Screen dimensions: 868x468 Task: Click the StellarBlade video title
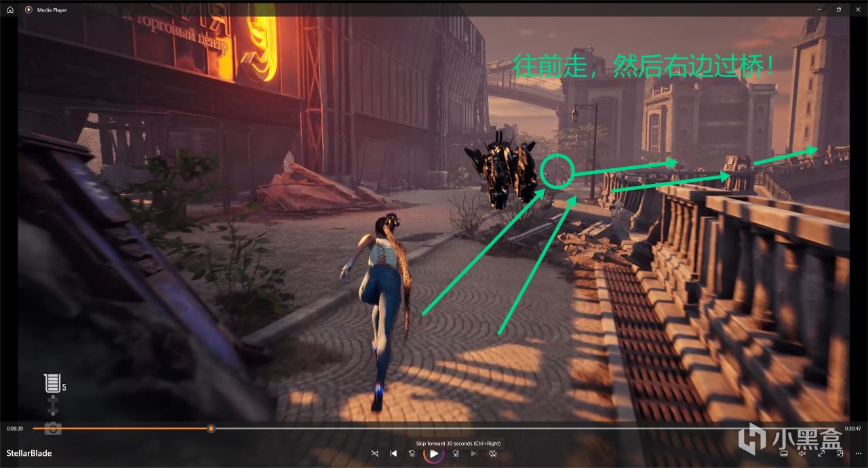29,453
